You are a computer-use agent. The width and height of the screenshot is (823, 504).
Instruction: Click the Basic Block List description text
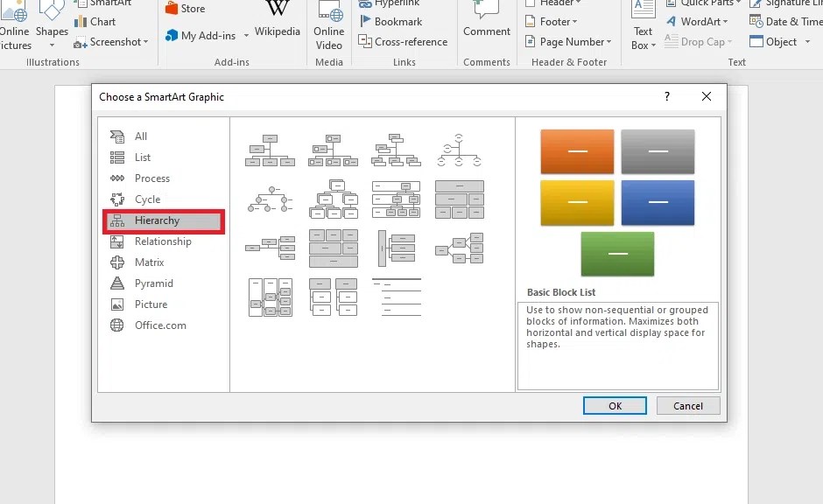tap(617, 326)
